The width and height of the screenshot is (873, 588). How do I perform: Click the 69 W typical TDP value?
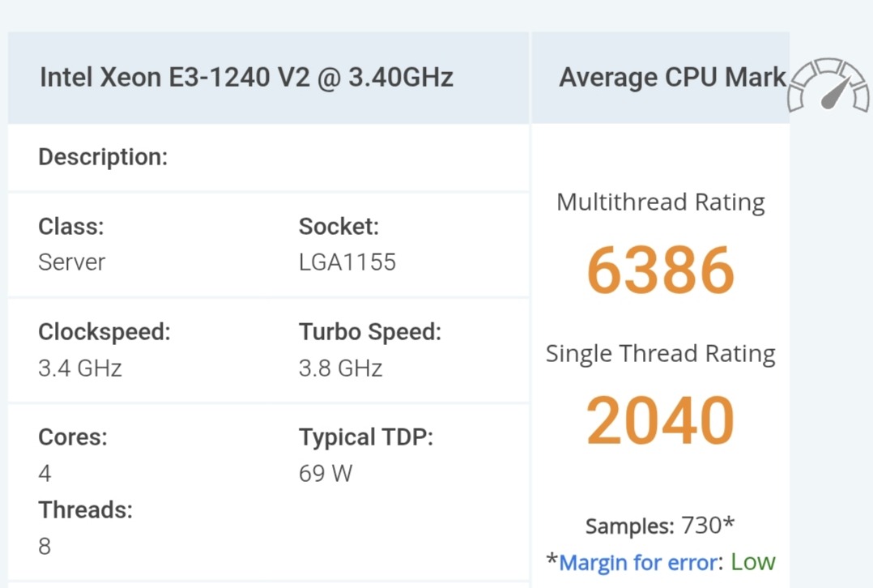[326, 474]
